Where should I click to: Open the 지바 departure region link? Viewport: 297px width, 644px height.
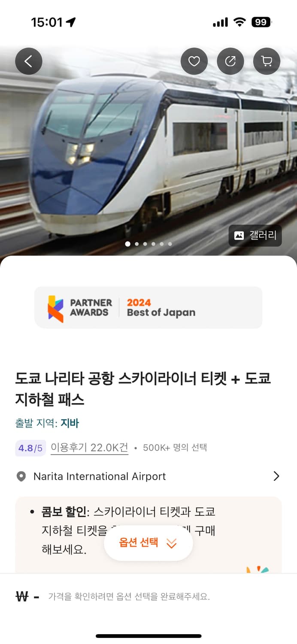pos(70,423)
